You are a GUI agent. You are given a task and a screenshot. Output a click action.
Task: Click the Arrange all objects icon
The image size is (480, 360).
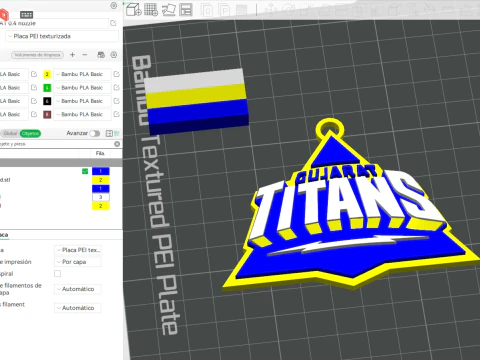[186, 10]
